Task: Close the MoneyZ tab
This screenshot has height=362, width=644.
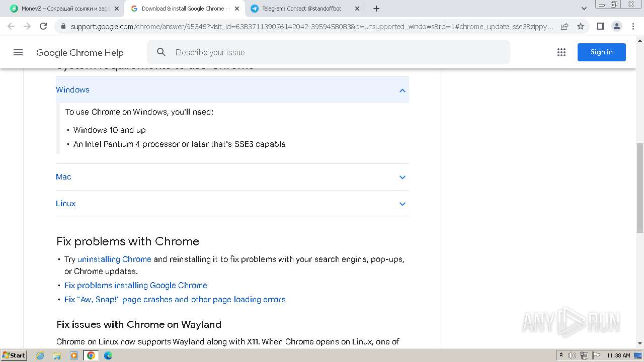Action: (x=117, y=9)
